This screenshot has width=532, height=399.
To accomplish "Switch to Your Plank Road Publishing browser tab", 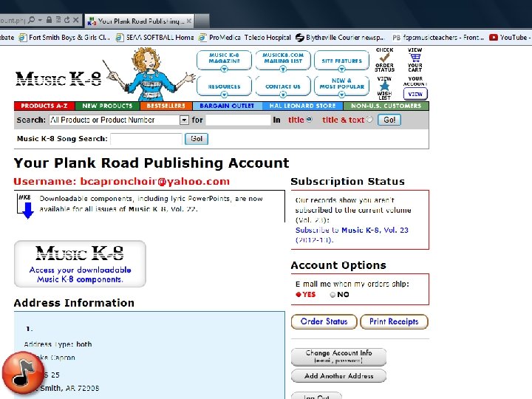I will (139, 21).
